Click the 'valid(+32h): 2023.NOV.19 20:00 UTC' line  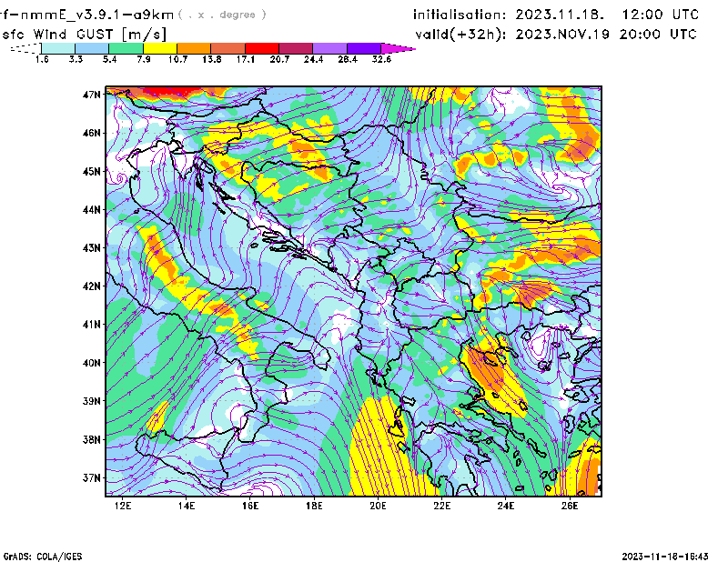coord(556,35)
